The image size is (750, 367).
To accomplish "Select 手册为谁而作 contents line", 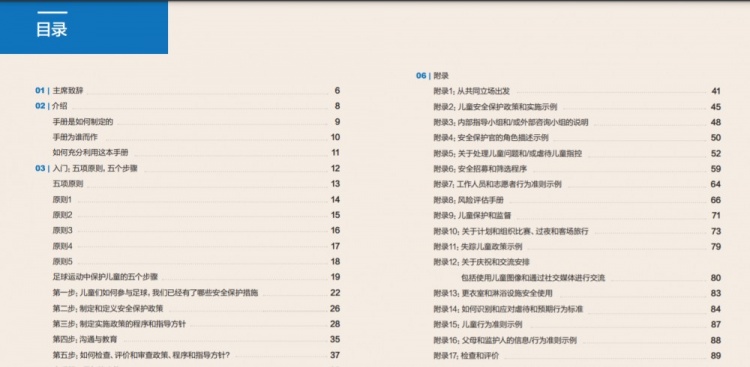I will click(196, 137).
